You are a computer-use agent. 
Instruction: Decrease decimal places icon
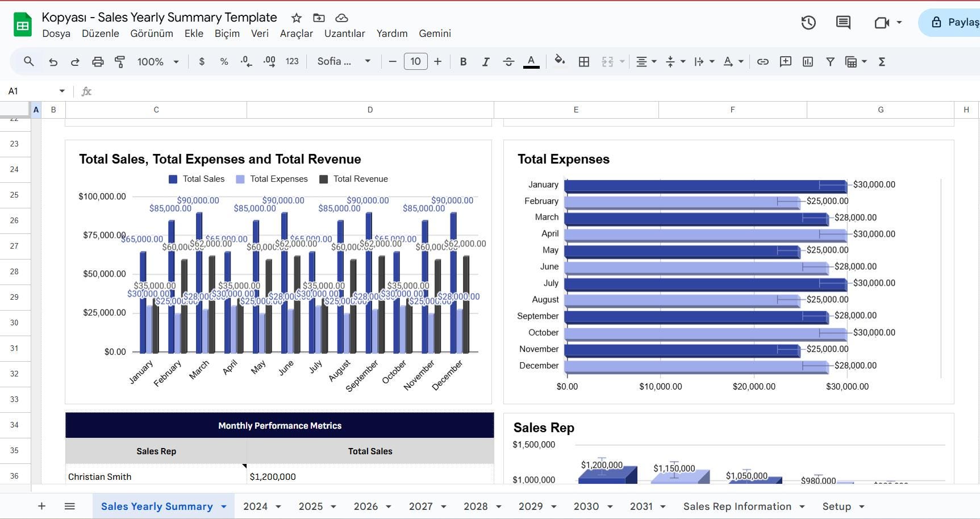pyautogui.click(x=246, y=62)
